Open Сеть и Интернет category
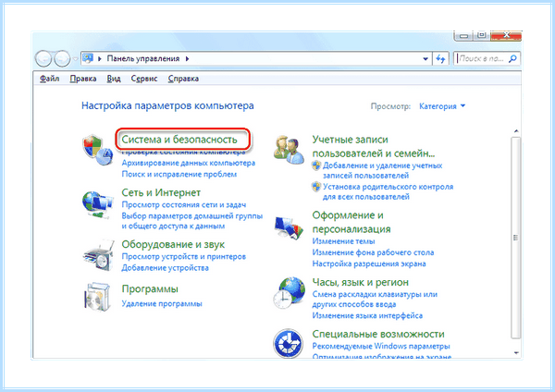The image size is (555, 392). pos(161,192)
